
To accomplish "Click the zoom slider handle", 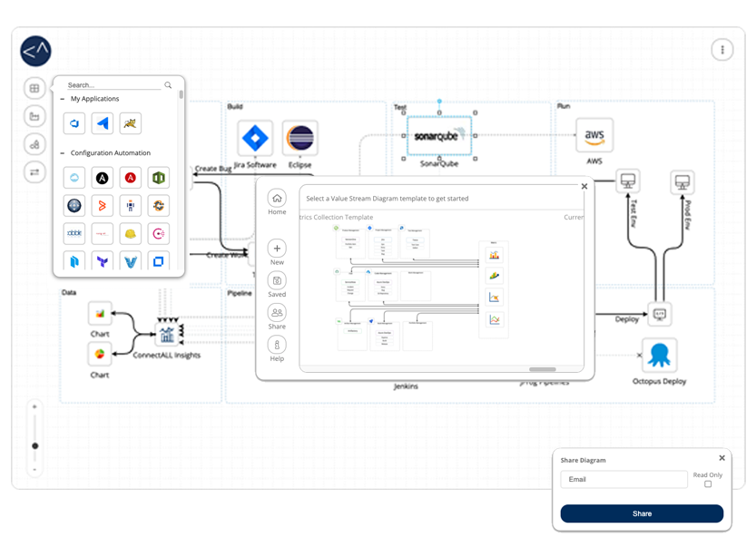I will (x=34, y=445).
